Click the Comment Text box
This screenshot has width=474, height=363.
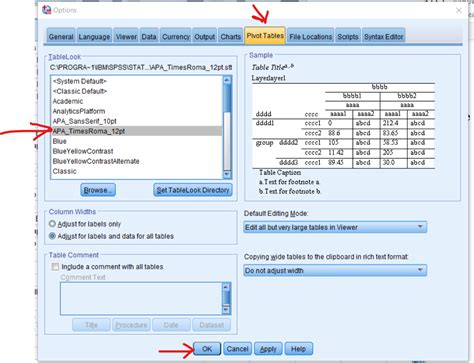point(141,299)
